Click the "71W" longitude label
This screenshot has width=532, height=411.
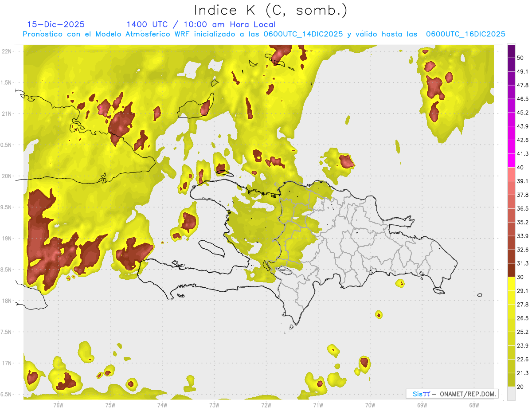click(x=318, y=405)
